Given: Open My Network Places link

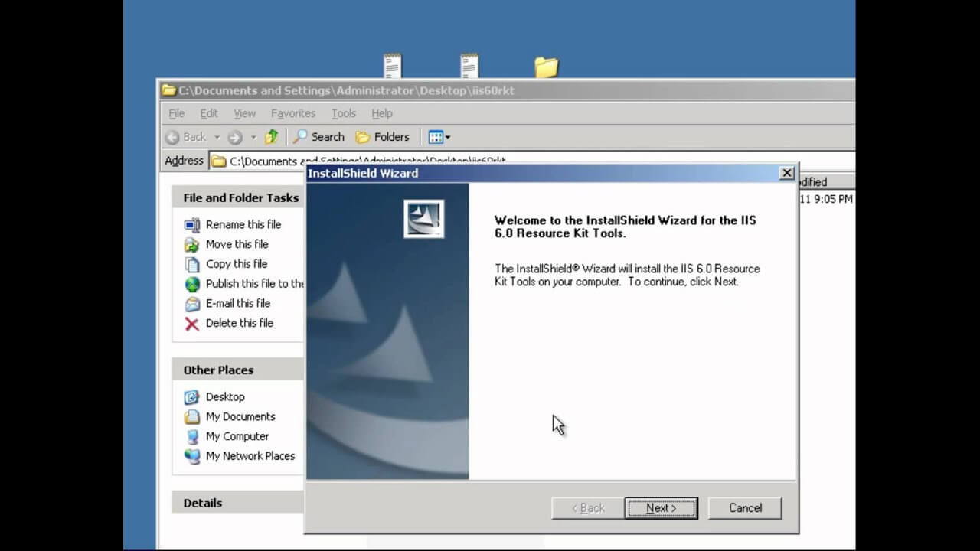Looking at the screenshot, I should point(250,456).
